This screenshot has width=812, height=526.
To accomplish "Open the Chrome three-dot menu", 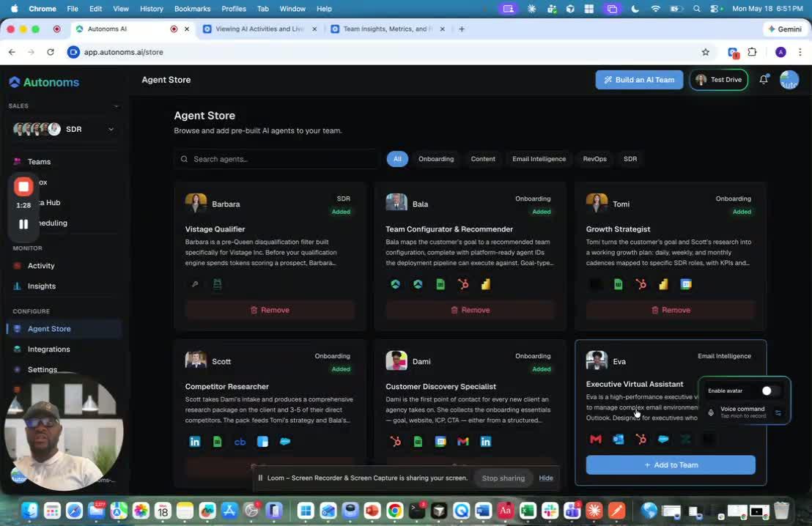I will coord(800,52).
